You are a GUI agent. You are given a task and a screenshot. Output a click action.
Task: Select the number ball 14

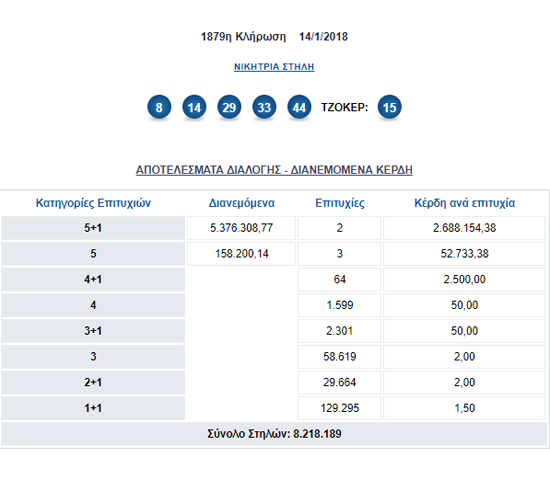click(194, 107)
